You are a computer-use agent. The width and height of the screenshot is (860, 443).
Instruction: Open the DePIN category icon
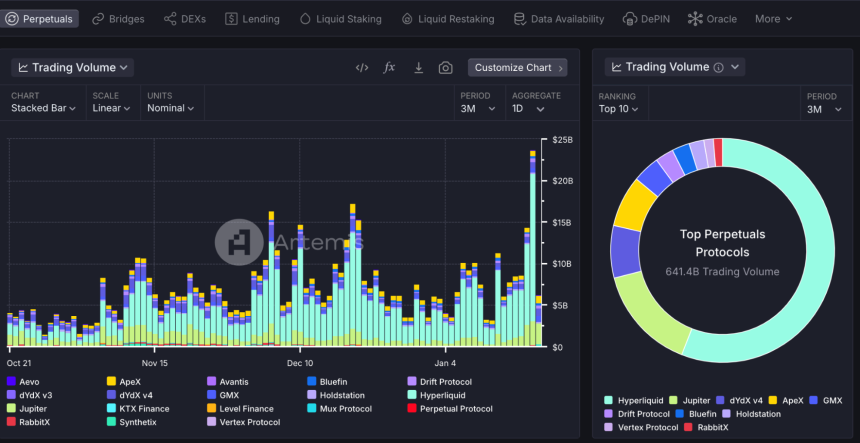tap(630, 19)
